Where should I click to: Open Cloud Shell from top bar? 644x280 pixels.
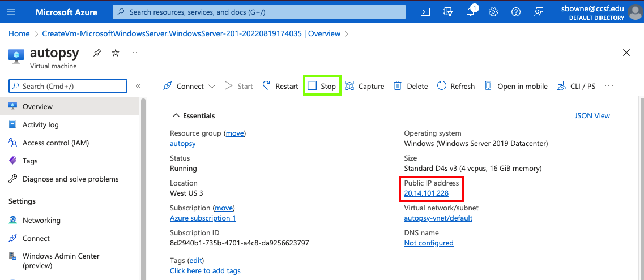426,12
